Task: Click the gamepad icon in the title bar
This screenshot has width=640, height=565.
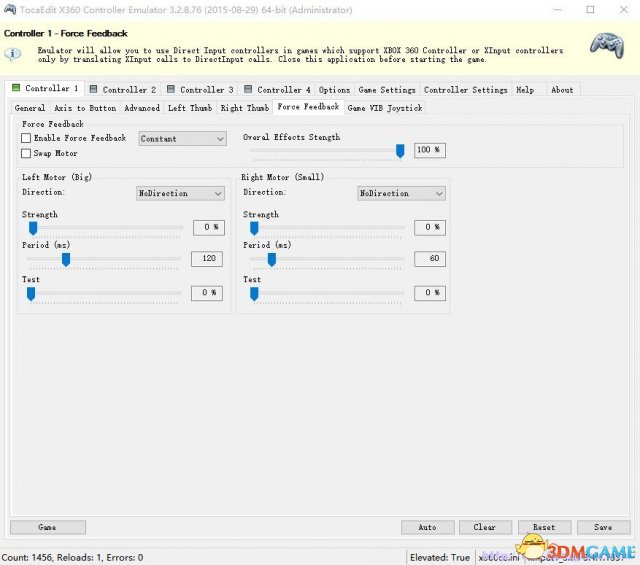Action: tap(10, 9)
